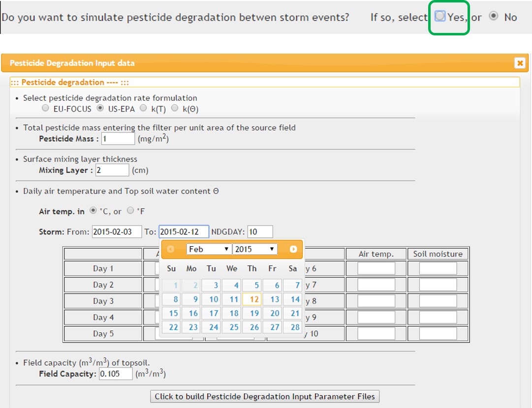532x408 pixels.
Task: Pick February 19 in the calendar
Action: (252, 313)
